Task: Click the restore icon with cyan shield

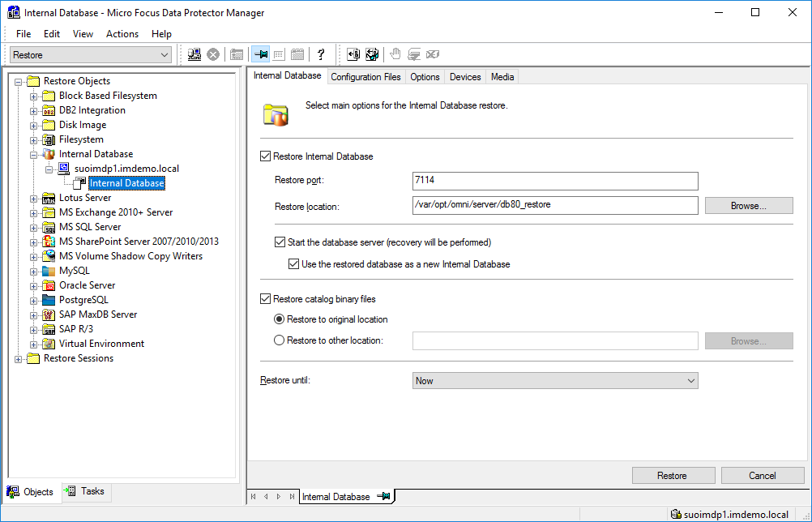Action: [372, 54]
